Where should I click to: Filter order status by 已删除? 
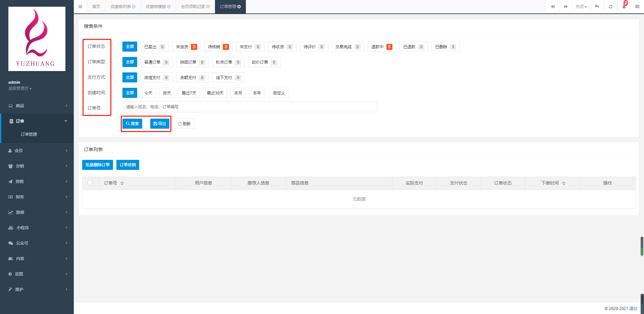point(445,47)
